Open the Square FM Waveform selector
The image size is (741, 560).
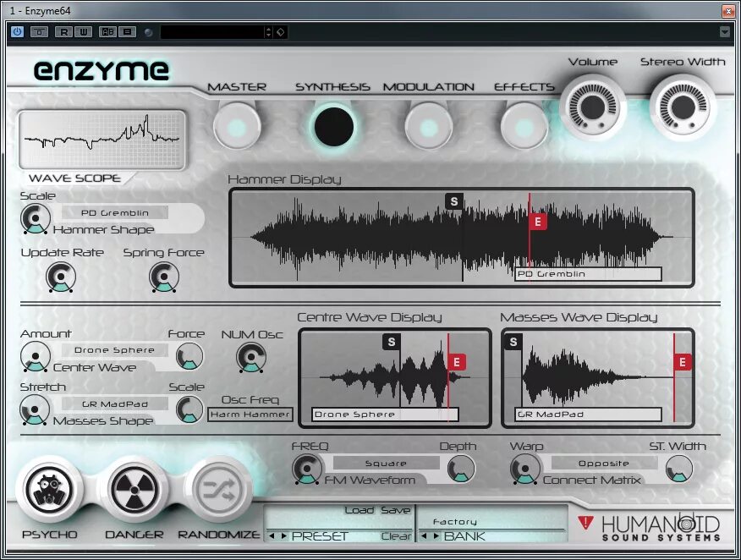(x=386, y=463)
